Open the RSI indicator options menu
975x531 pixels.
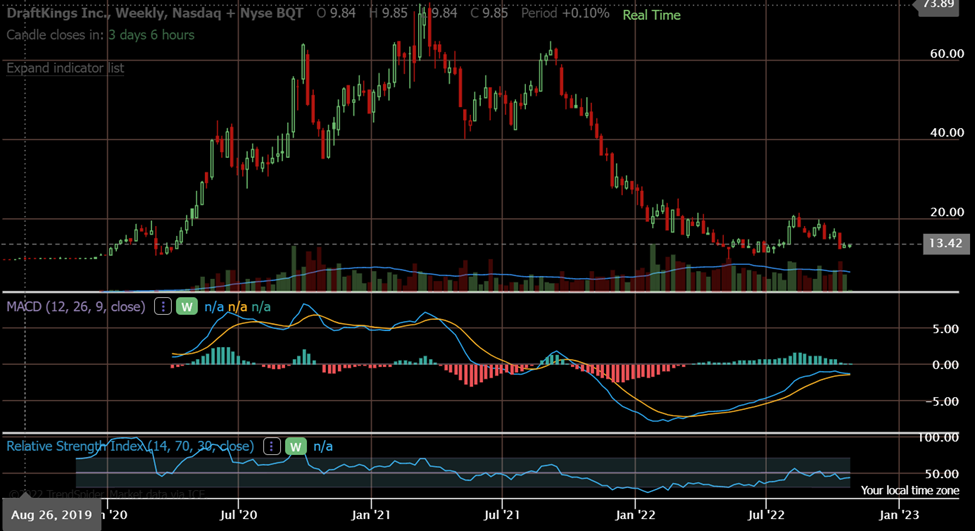272,446
